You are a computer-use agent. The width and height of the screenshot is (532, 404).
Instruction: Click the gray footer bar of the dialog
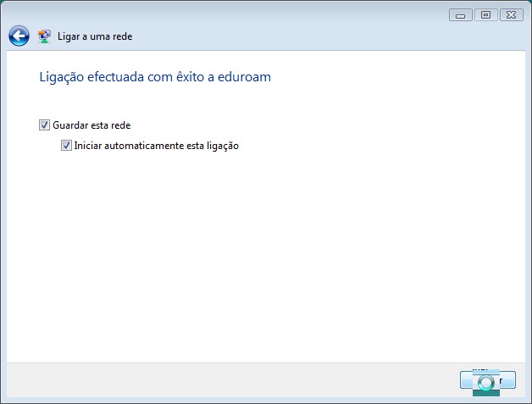(230, 380)
